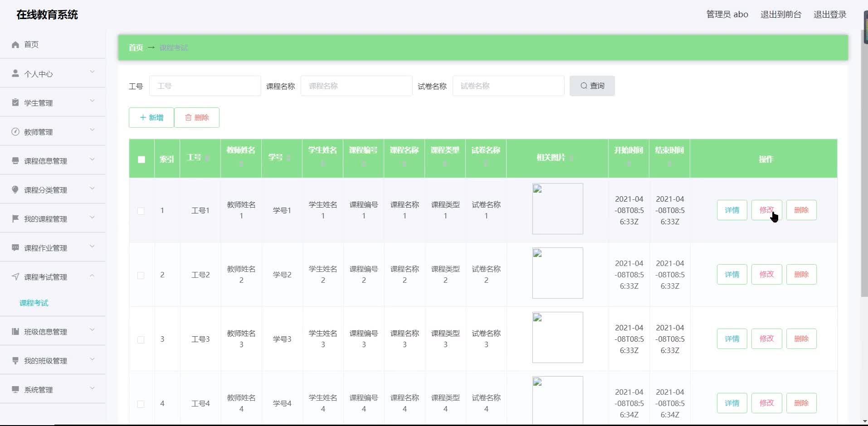
Task: Collapse the 课程考试管理 menu chevron
Action: coord(92,276)
